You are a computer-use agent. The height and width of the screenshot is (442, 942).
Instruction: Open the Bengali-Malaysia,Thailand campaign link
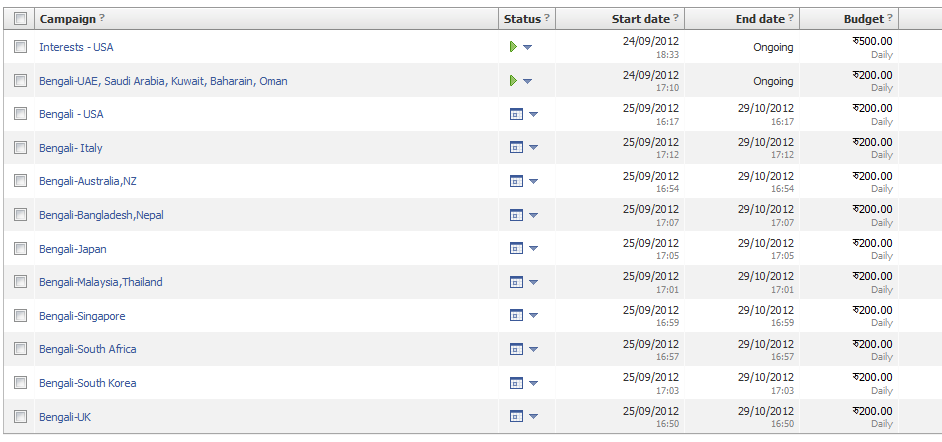coord(100,282)
